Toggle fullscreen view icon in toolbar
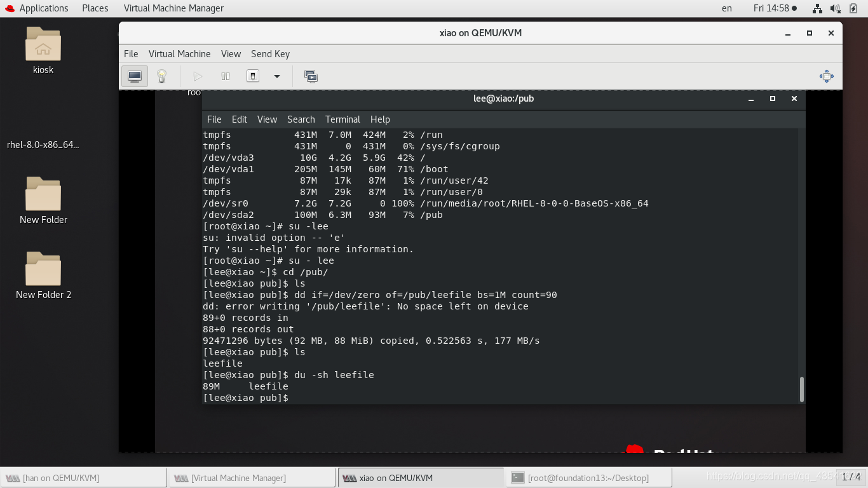The height and width of the screenshot is (488, 868). [826, 76]
